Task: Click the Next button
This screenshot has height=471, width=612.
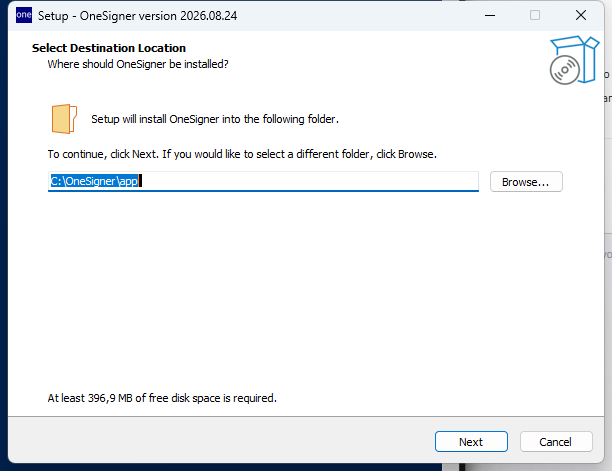Action: (471, 441)
